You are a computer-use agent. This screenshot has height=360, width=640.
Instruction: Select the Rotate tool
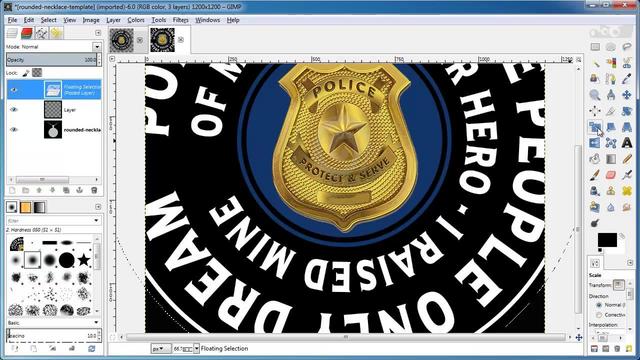627,111
